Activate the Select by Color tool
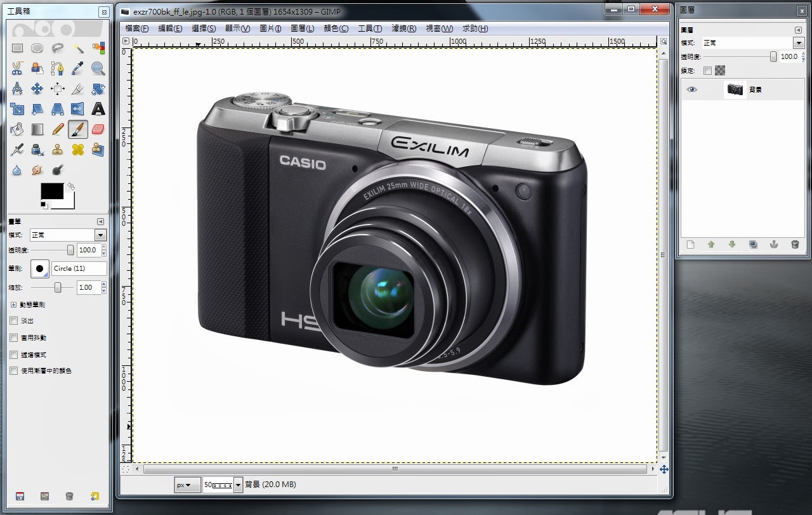Viewport: 812px width, 515px height. (x=98, y=48)
